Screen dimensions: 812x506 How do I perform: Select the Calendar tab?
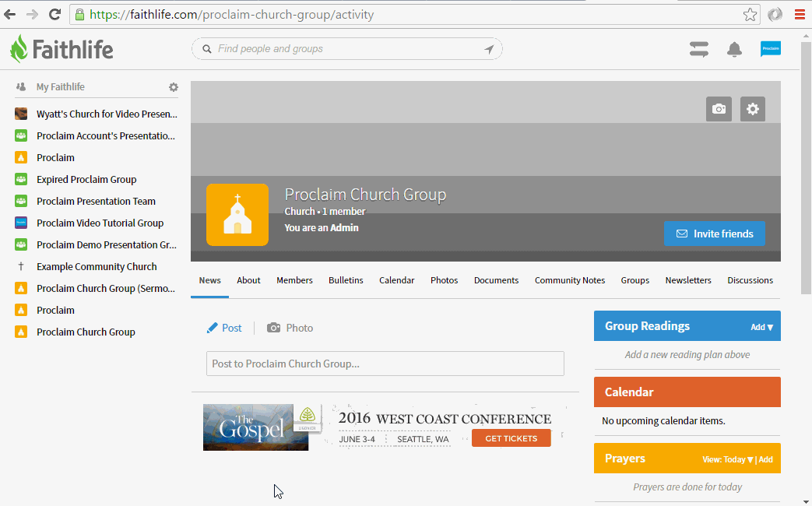[397, 280]
